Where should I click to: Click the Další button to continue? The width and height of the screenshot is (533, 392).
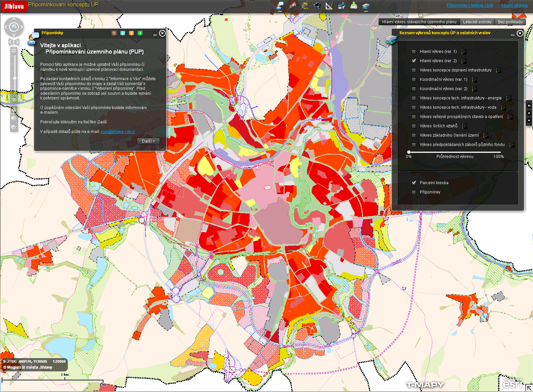(148, 141)
